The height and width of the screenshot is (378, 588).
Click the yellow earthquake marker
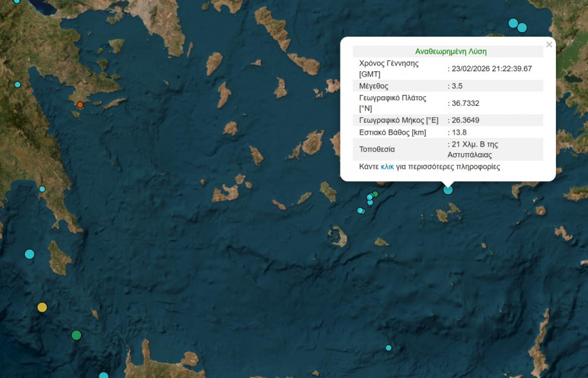[x=42, y=307]
